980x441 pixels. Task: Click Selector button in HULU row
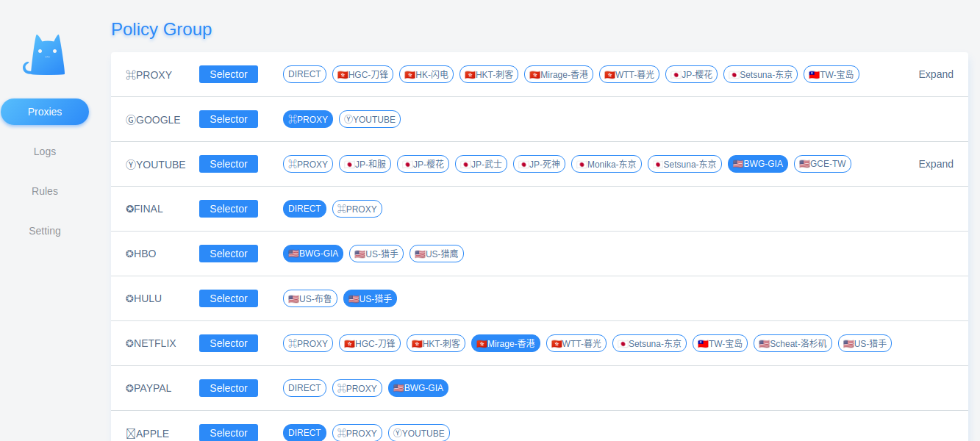229,298
